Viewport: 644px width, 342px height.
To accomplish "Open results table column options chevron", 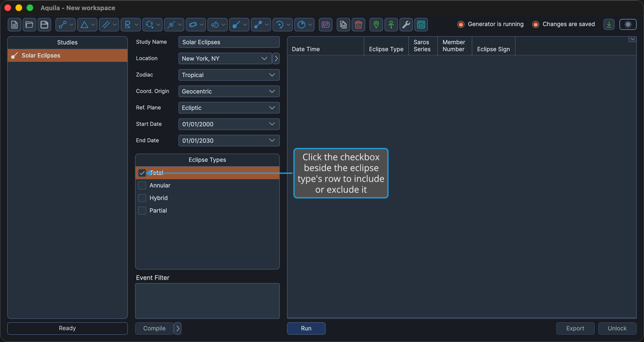I will click(x=632, y=40).
